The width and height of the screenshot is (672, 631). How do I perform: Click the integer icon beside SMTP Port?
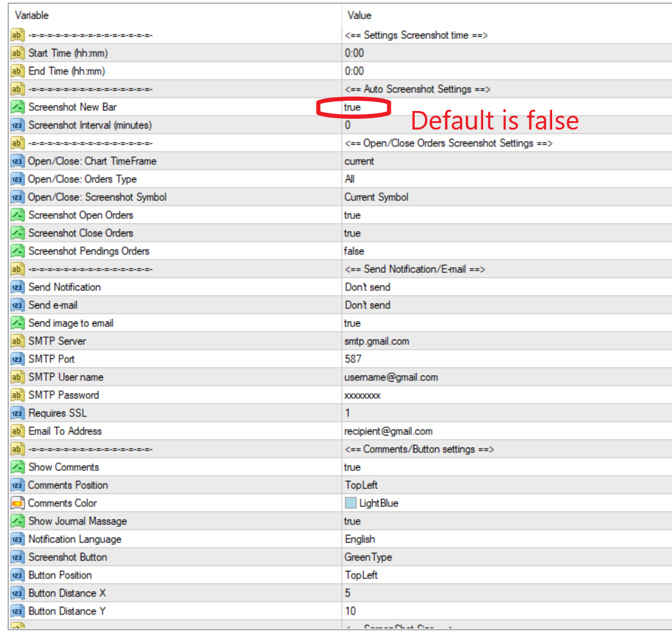[17, 359]
